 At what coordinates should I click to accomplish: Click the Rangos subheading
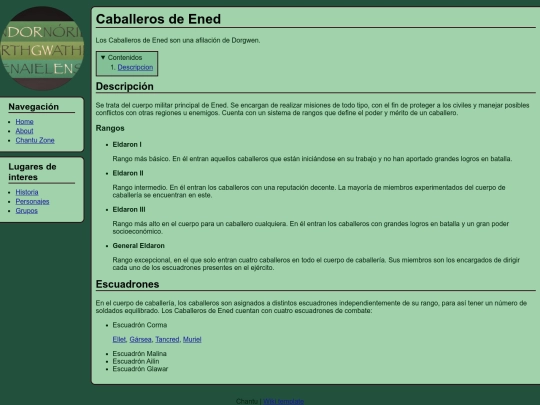coord(110,128)
